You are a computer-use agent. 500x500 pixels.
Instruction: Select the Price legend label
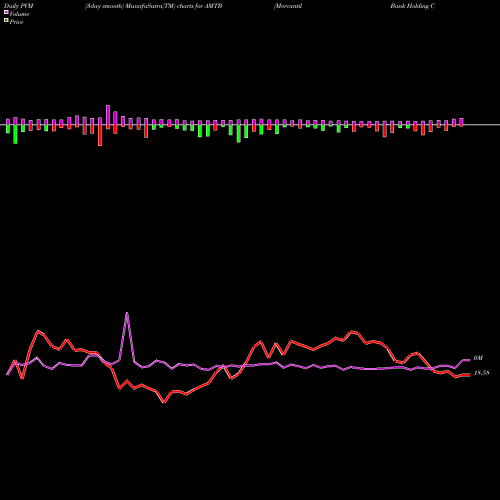pos(16,22)
